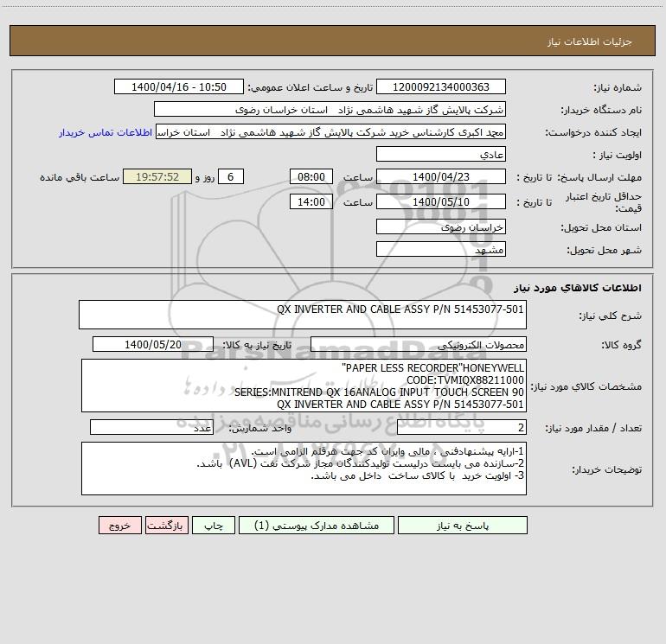666x644 pixels.
Task: Open اطلاعات تماس خریدار link
Action: [x=106, y=132]
